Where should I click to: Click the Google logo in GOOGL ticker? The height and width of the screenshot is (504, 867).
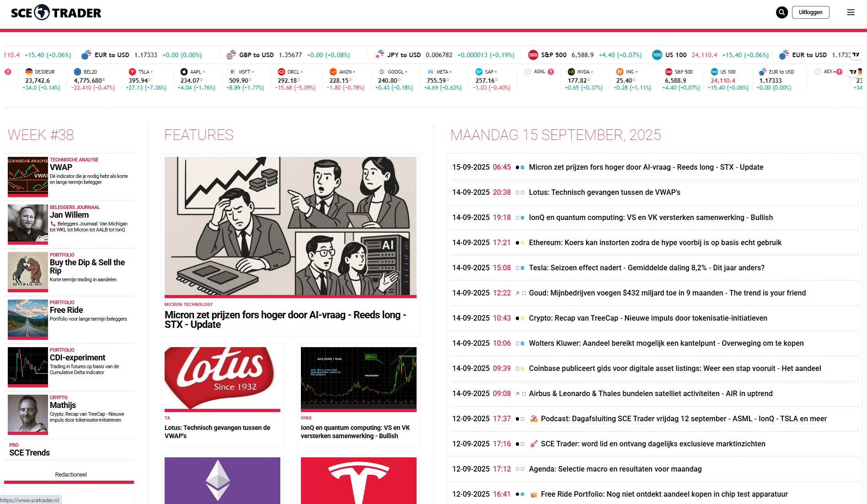tap(381, 72)
